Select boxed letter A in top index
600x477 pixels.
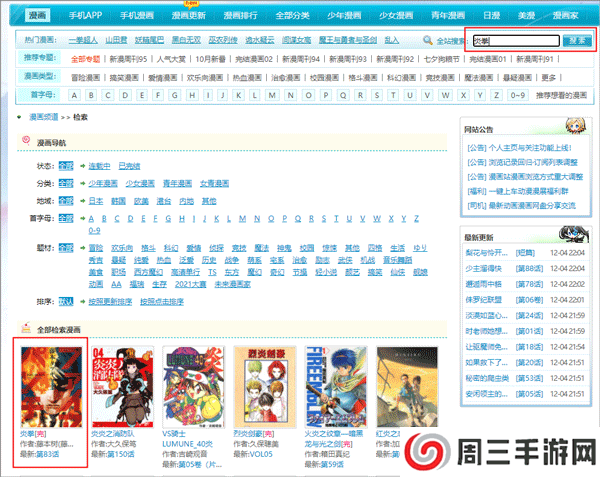(x=74, y=95)
